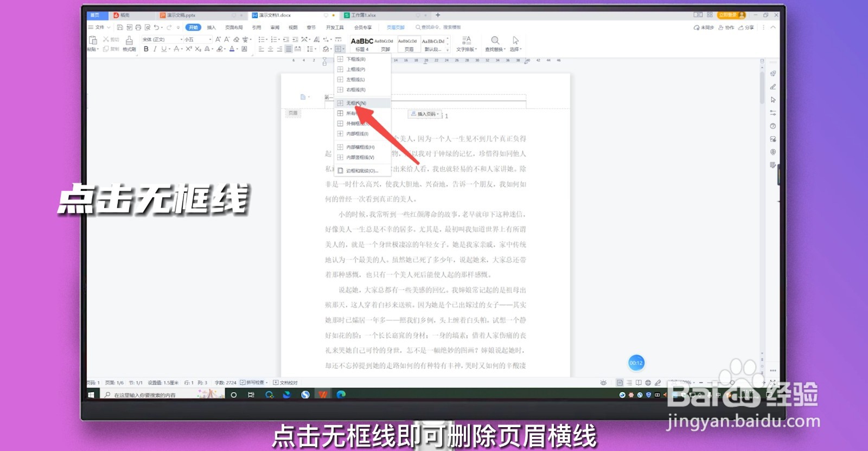Select Right Border (右框线) menu item
The image size is (868, 451).
(x=362, y=90)
